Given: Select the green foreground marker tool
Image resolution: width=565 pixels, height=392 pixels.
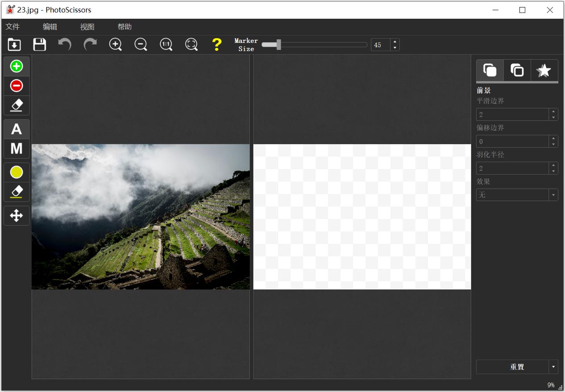Looking at the screenshot, I should (17, 67).
